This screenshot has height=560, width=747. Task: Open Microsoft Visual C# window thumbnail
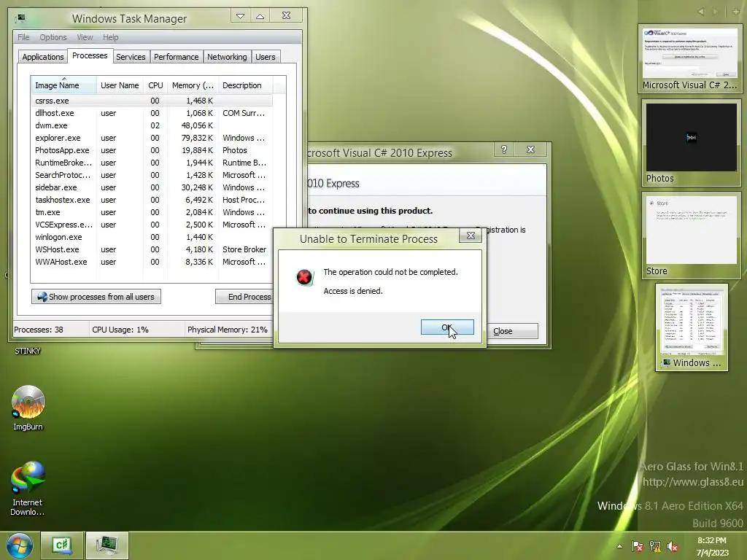pos(690,58)
